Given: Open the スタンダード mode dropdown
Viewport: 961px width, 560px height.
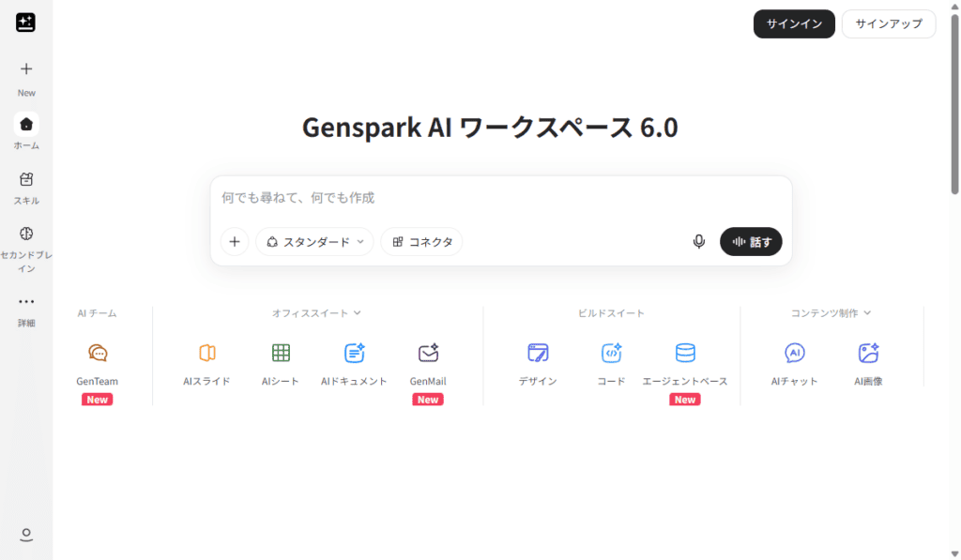Looking at the screenshot, I should [x=315, y=241].
